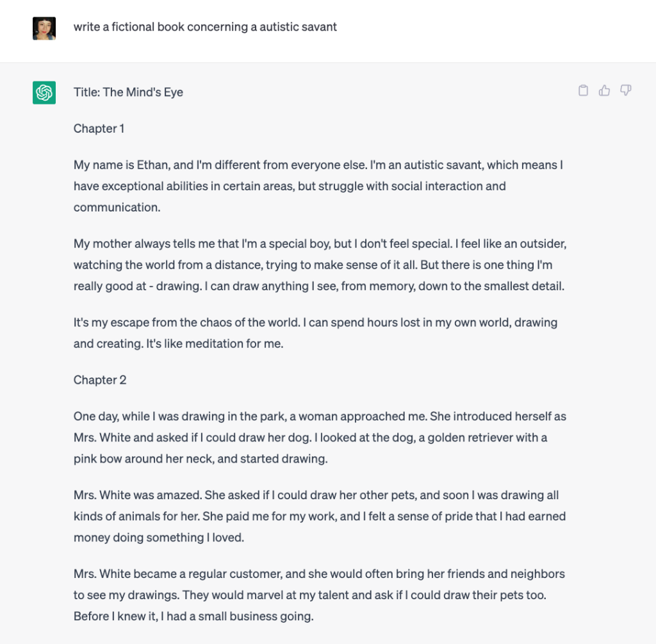Click the prompt "write a fictional book" message
Screen dimensions: 656x644
click(x=205, y=27)
